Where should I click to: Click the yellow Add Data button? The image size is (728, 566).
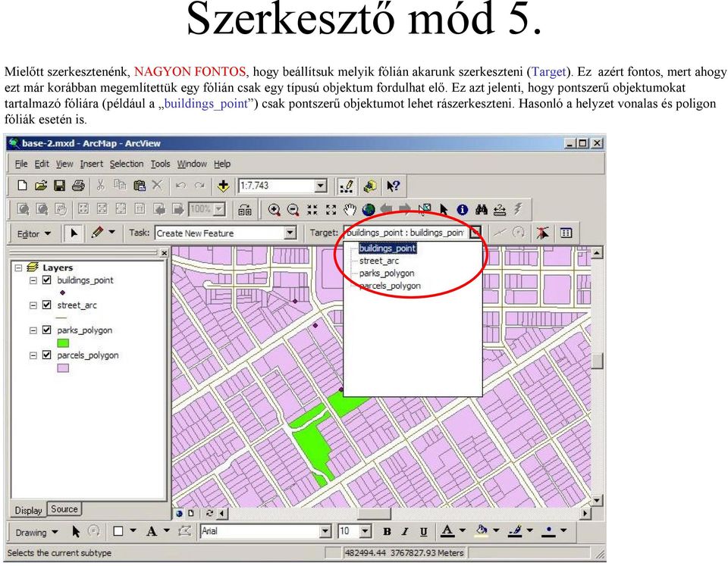223,186
